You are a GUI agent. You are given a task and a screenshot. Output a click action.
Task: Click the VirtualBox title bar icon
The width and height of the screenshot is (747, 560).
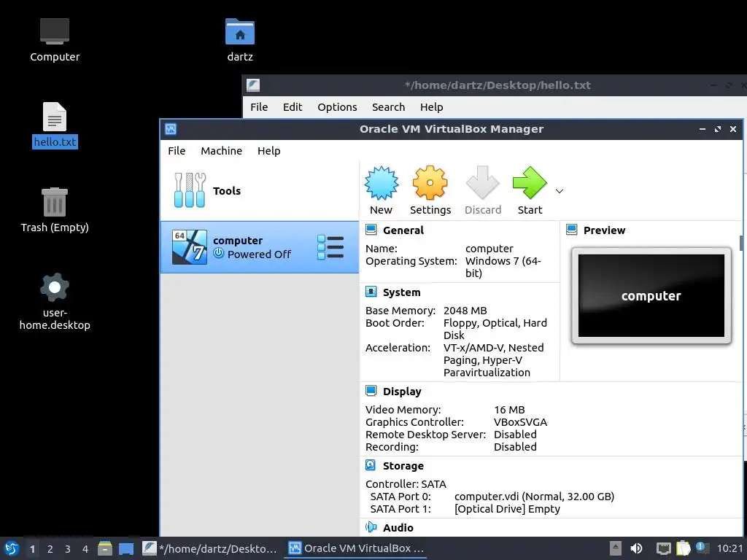[171, 129]
